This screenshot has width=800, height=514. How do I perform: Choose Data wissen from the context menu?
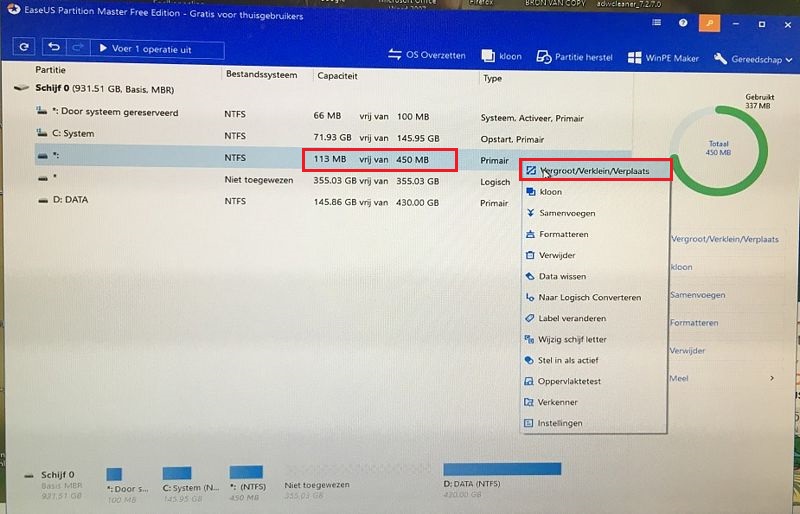pos(594,276)
